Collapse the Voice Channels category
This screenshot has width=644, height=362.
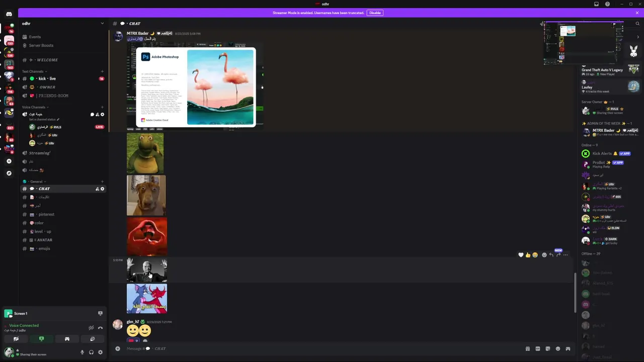(x=35, y=107)
